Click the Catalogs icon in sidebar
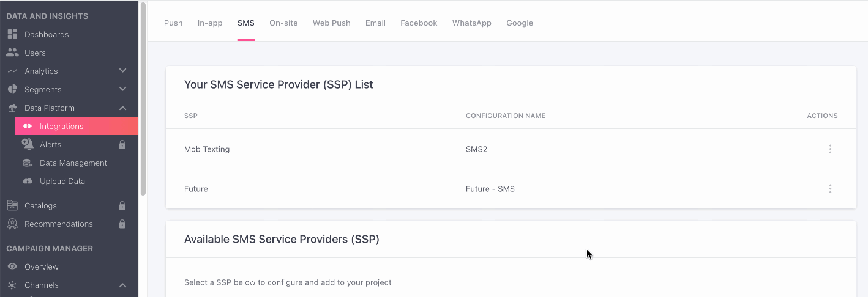The width and height of the screenshot is (868, 297). click(12, 206)
